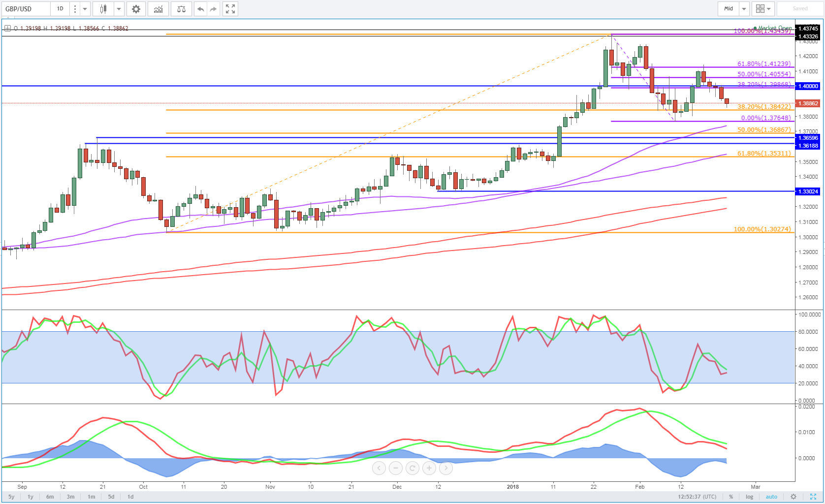Select the 5d time range
Screen dimensions: 825x504
(111, 497)
